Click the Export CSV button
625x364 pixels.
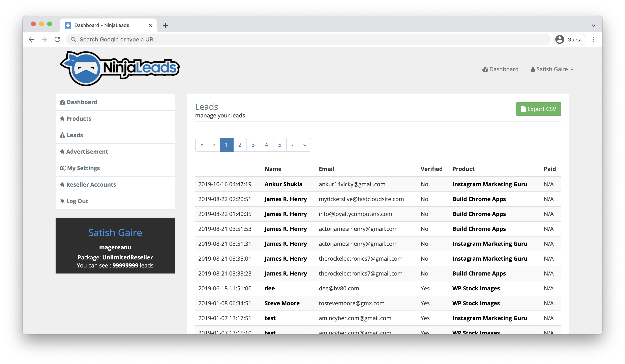coord(538,109)
